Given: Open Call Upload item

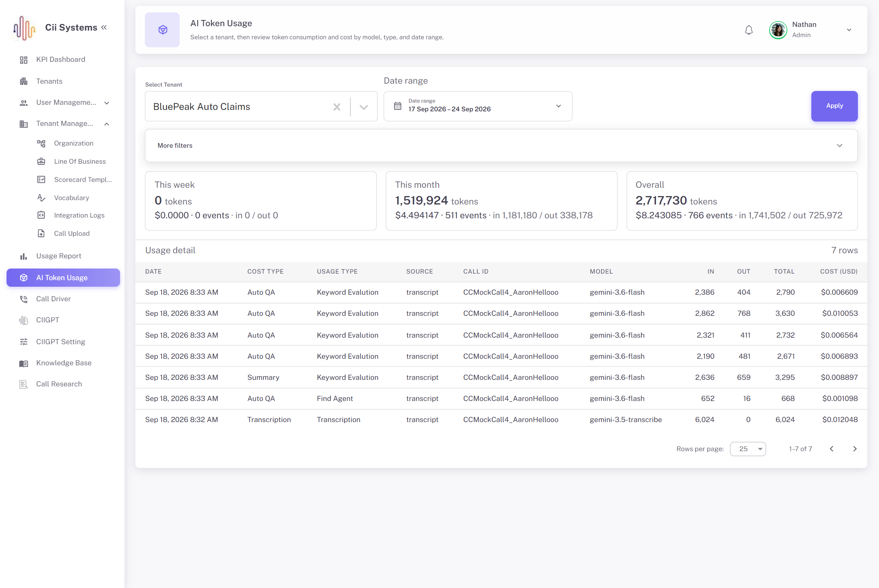Looking at the screenshot, I should tap(72, 234).
